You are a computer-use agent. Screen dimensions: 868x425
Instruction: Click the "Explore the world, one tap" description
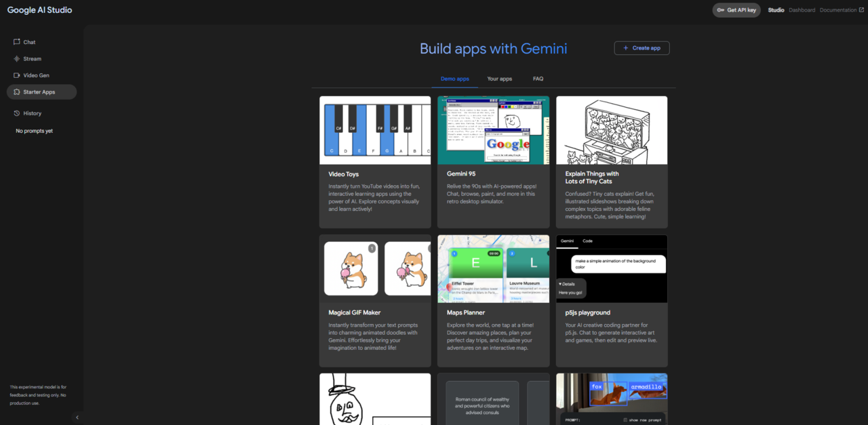click(491, 336)
